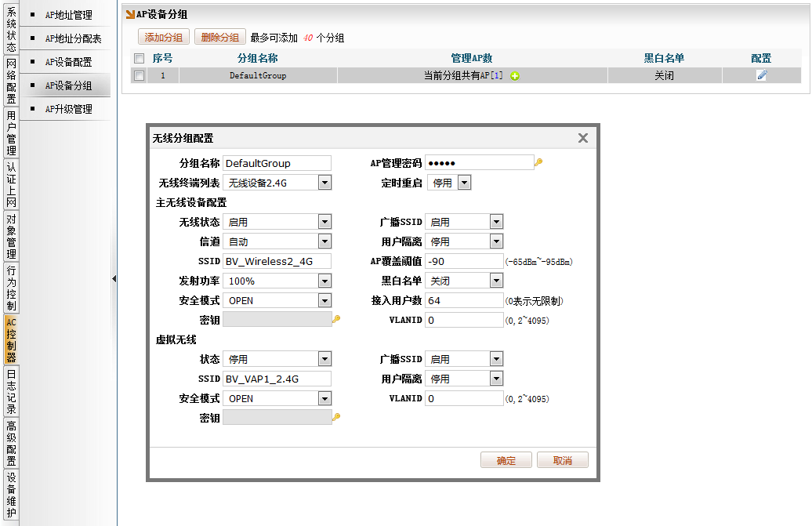This screenshot has width=812, height=526.
Task: Click the main wireless VLANID field
Action: click(465, 320)
